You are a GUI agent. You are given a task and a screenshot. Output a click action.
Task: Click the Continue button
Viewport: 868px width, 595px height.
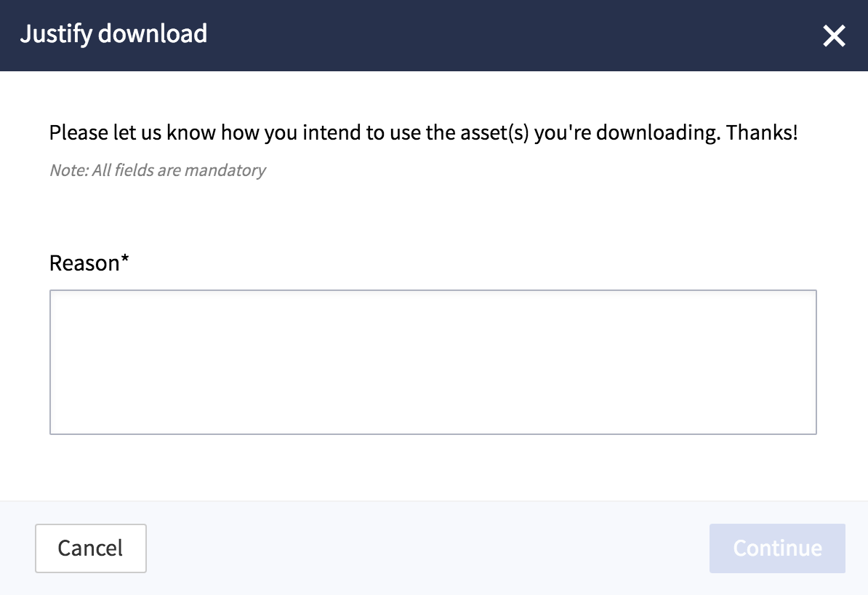[x=777, y=548]
